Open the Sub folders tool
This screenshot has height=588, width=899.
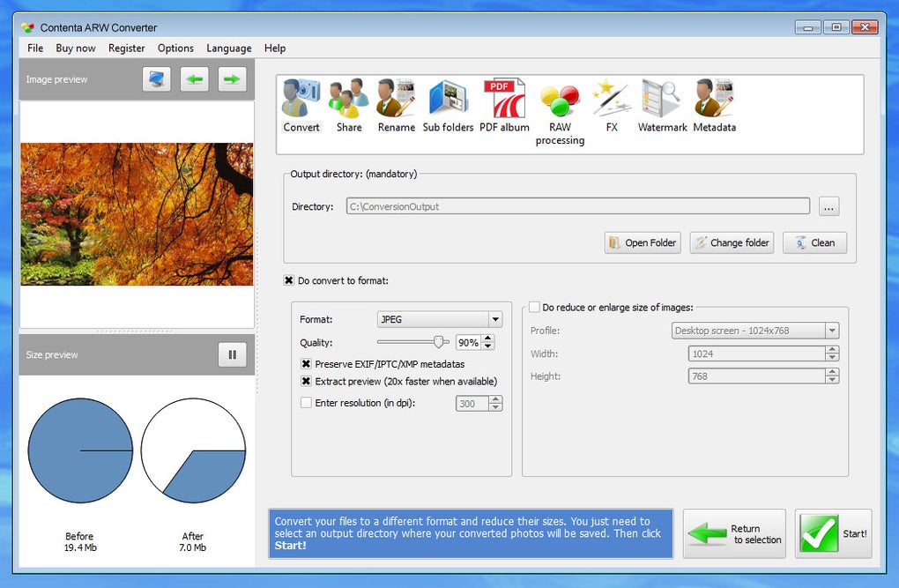(x=448, y=106)
